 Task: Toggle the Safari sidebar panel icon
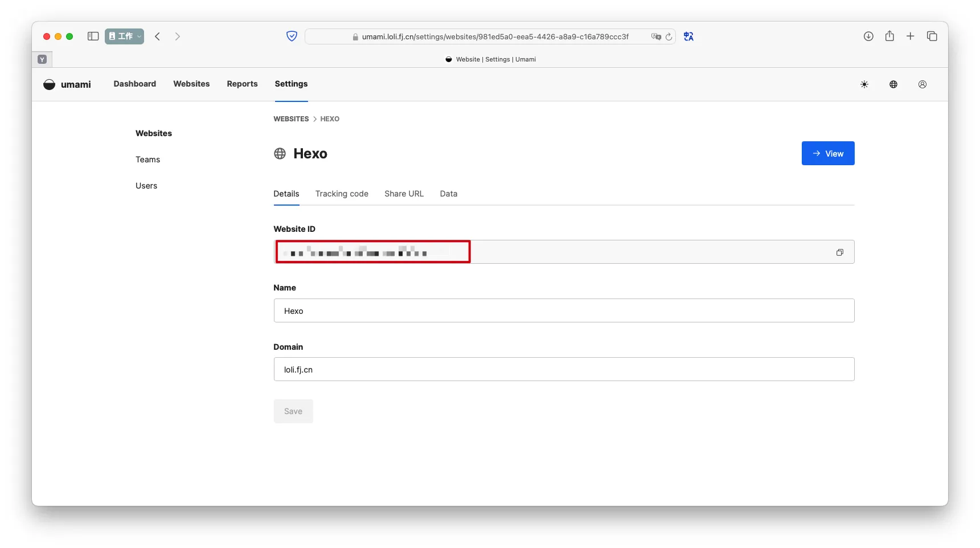tap(93, 36)
